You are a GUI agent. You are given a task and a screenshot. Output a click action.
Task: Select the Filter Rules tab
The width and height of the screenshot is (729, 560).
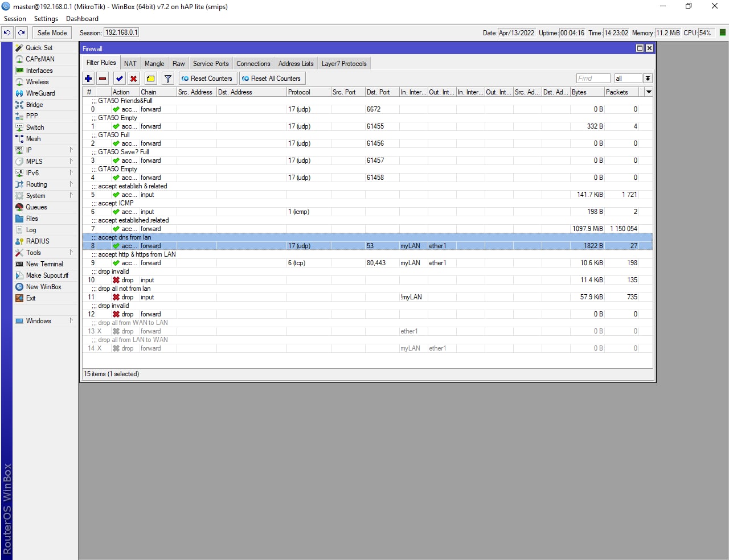[101, 63]
